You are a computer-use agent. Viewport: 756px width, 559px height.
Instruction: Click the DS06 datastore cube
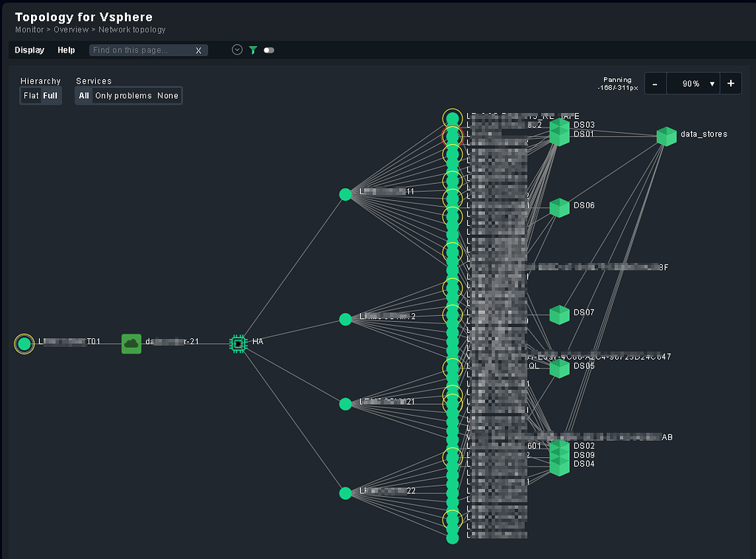(559, 207)
